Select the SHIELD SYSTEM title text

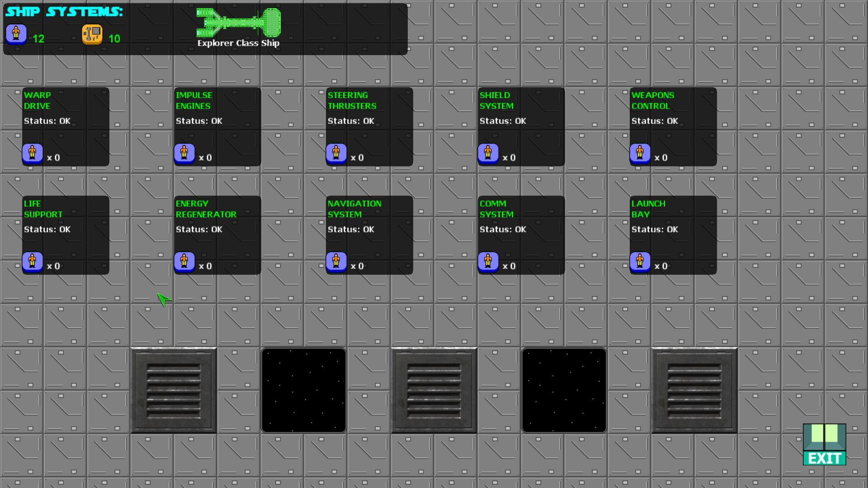pyautogui.click(x=496, y=100)
